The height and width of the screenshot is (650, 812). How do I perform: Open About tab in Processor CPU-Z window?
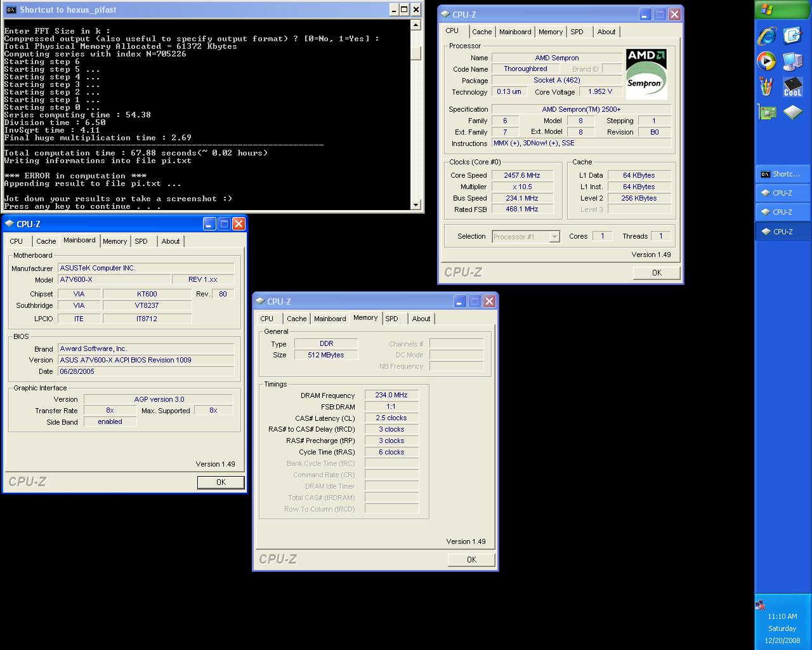[x=606, y=32]
